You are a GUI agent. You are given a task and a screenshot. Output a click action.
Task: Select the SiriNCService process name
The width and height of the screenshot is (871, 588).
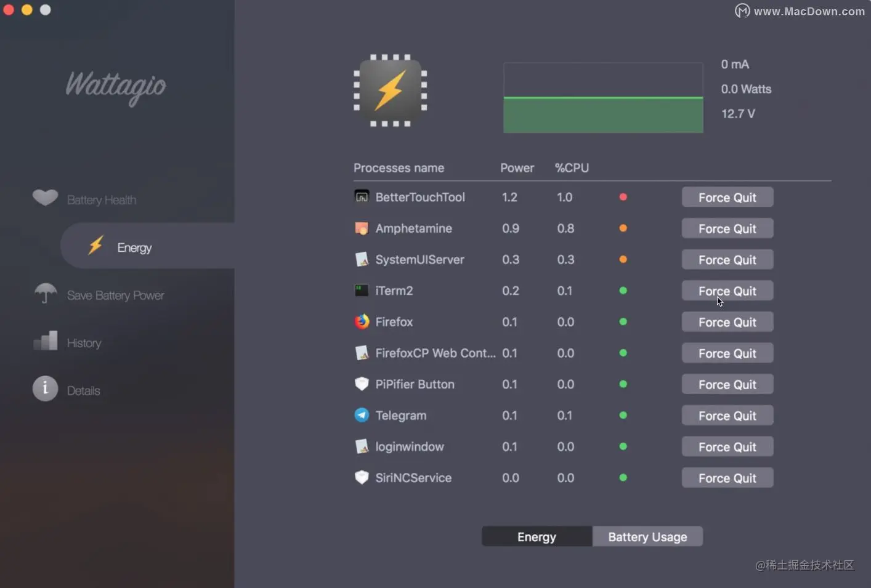(413, 478)
